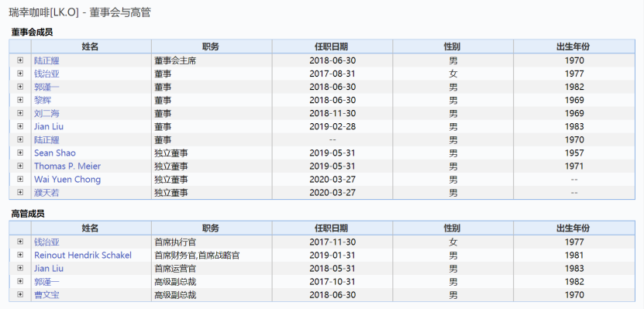Open 陆正耀 link in the plain 董事 row
This screenshot has width=644, height=309.
point(46,140)
